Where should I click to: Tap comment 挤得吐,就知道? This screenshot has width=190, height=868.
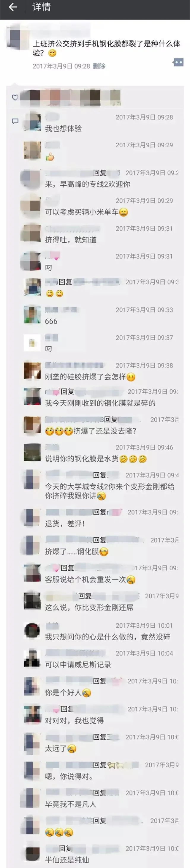(x=71, y=240)
